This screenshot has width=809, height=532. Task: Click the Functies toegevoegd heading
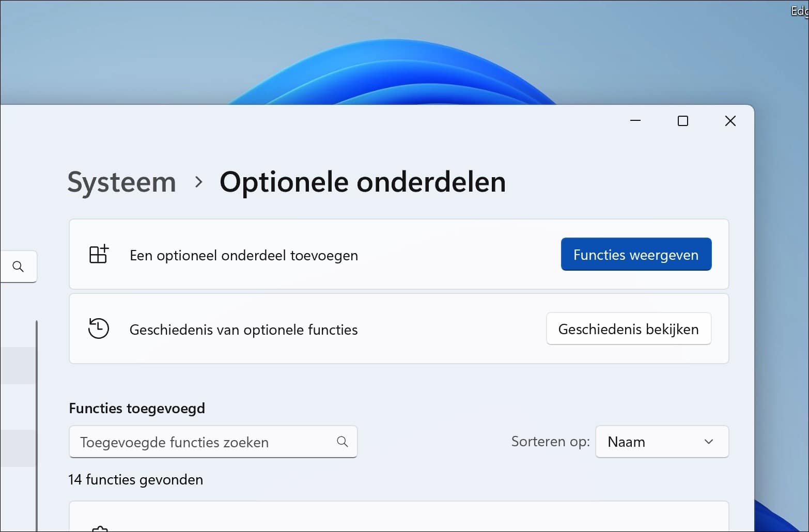click(x=137, y=408)
